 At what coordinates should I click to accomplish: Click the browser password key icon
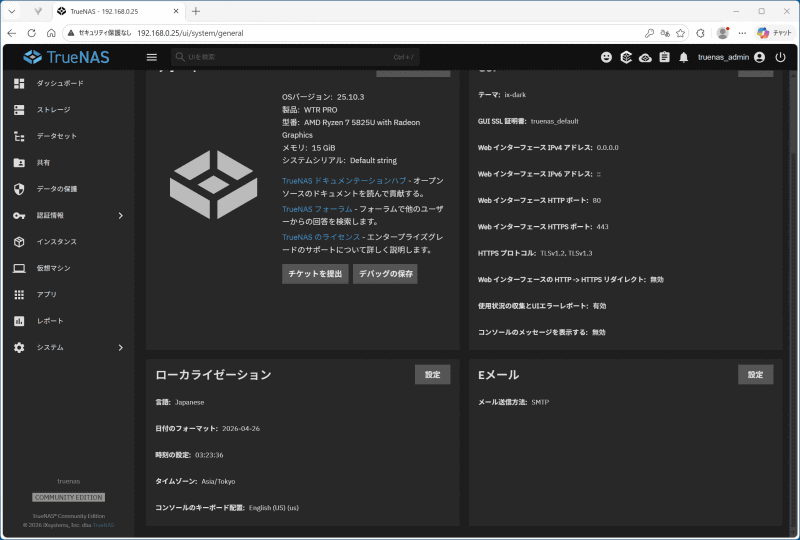pyautogui.click(x=649, y=33)
